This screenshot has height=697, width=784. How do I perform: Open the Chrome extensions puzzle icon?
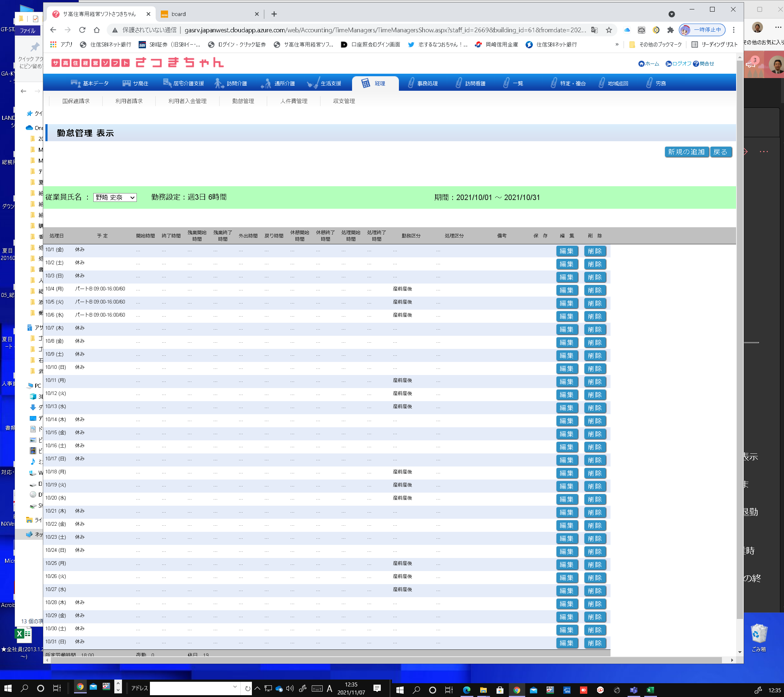tap(670, 30)
